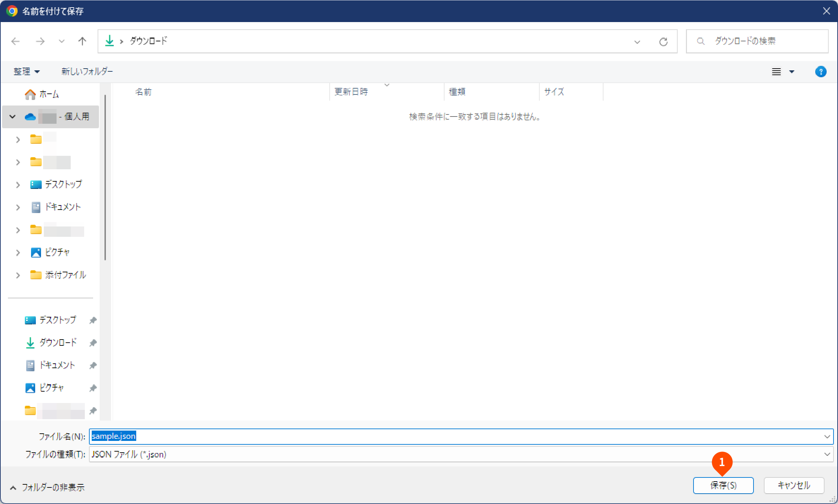This screenshot has height=504, width=838.
Task: Click the 添付ファイル folder icon
Action: [36, 275]
